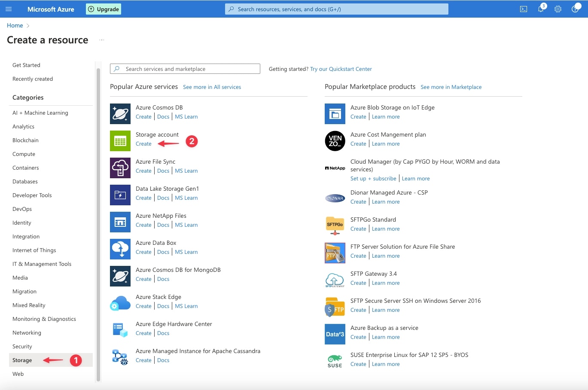Click the Azure Data Box icon
Screen dimensions: 588x390
click(x=120, y=249)
